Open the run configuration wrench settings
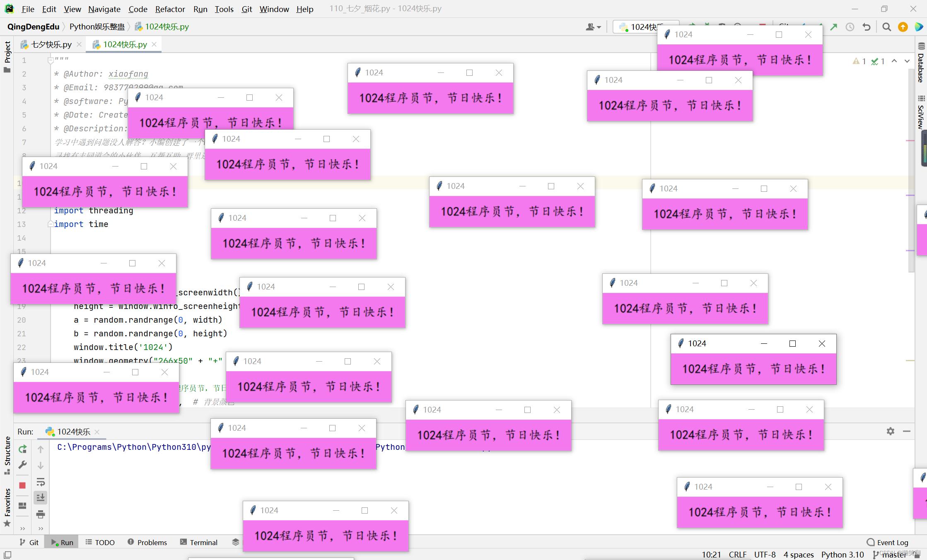 pyautogui.click(x=22, y=465)
